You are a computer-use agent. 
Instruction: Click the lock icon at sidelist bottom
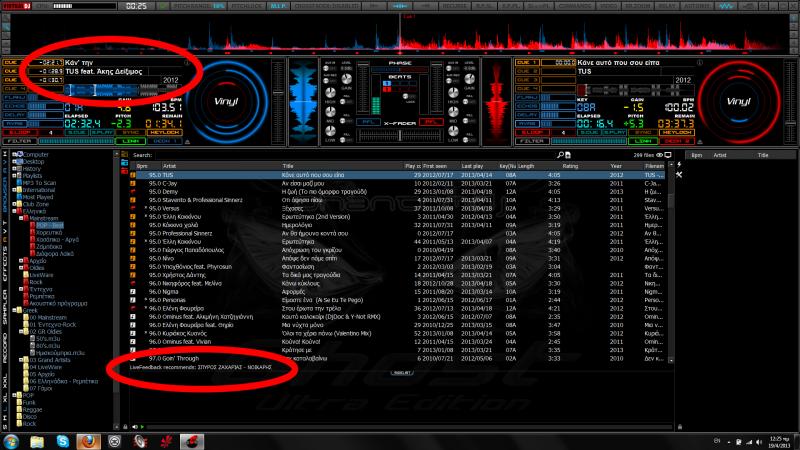coord(680,427)
